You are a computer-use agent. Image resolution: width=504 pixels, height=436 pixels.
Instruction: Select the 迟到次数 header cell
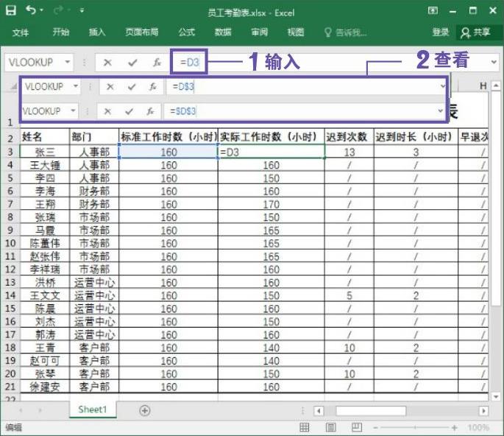(x=349, y=137)
